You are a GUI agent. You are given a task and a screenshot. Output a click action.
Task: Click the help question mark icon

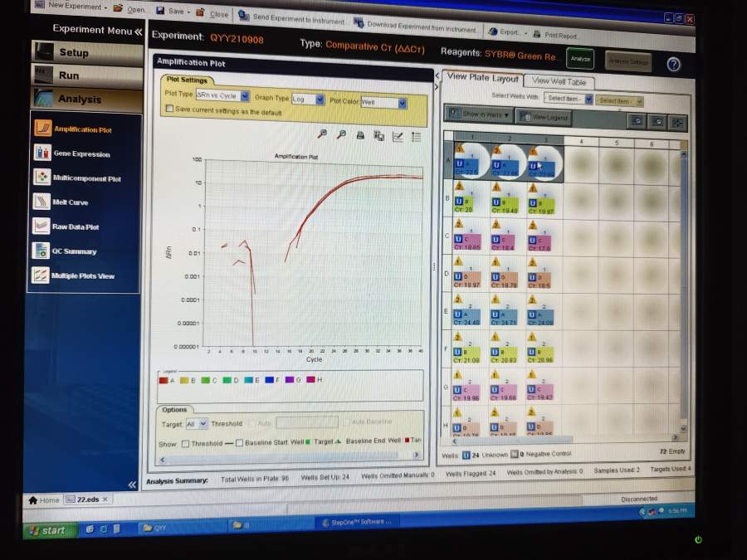(673, 64)
